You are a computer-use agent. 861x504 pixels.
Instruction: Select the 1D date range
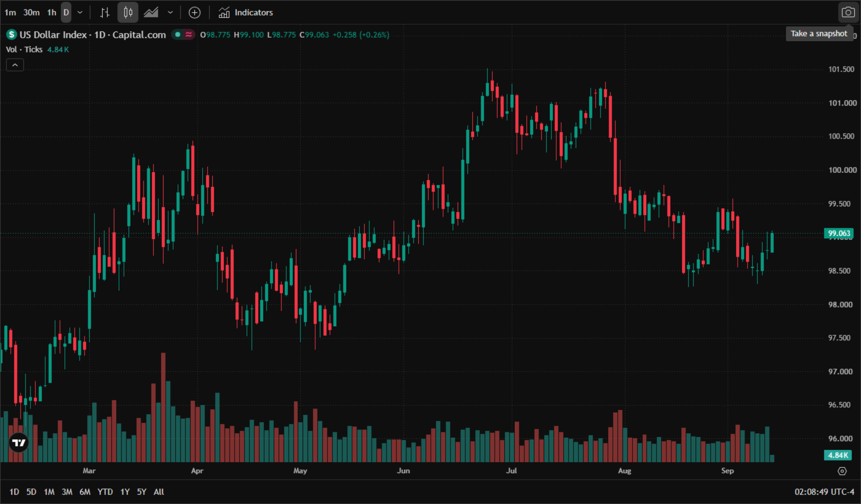click(x=14, y=492)
